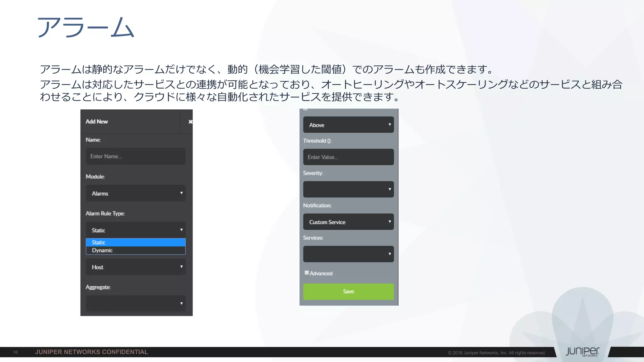Click the Add New panel title
The width and height of the screenshot is (644, 362).
(97, 122)
